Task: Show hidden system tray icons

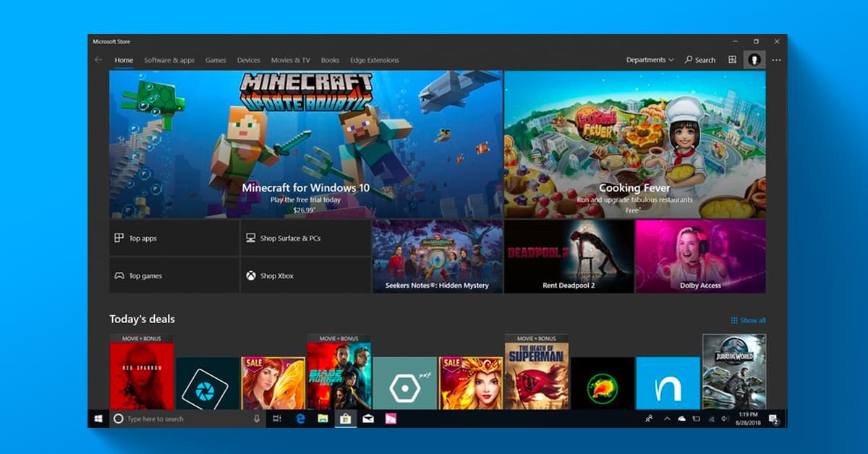Action: pyautogui.click(x=667, y=419)
